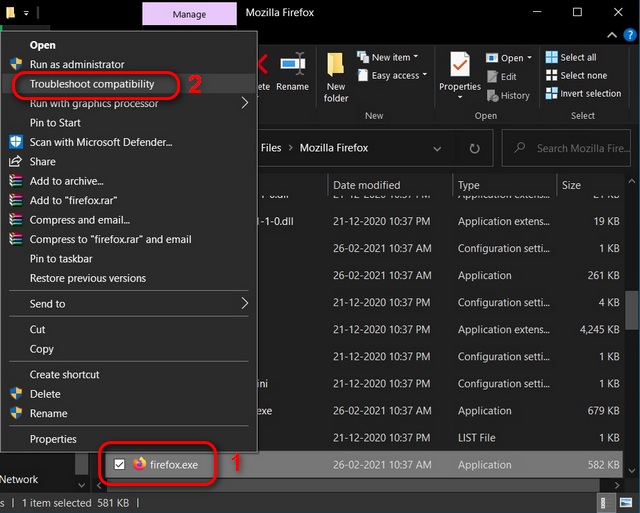Open the Properties dropdown arrow in the ribbon
This screenshot has width=640, height=513.
[x=460, y=97]
